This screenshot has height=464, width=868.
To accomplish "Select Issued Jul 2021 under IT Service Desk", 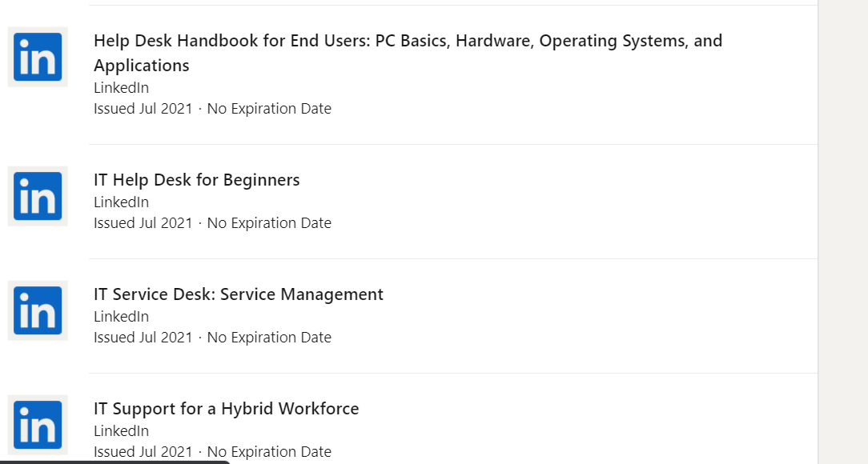I will (143, 338).
